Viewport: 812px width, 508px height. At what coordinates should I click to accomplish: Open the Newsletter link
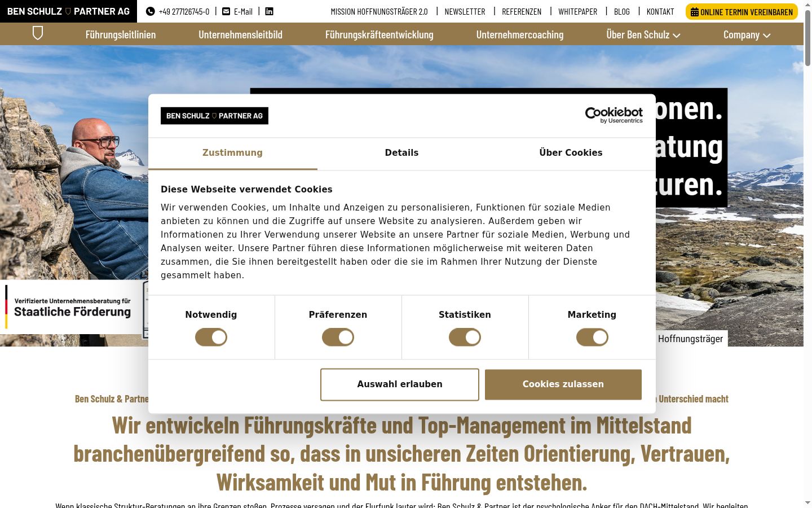[465, 12]
